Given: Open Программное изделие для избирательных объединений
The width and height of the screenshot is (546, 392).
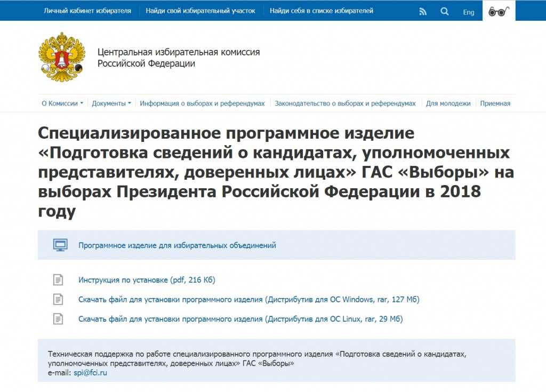Looking at the screenshot, I should (x=177, y=245).
